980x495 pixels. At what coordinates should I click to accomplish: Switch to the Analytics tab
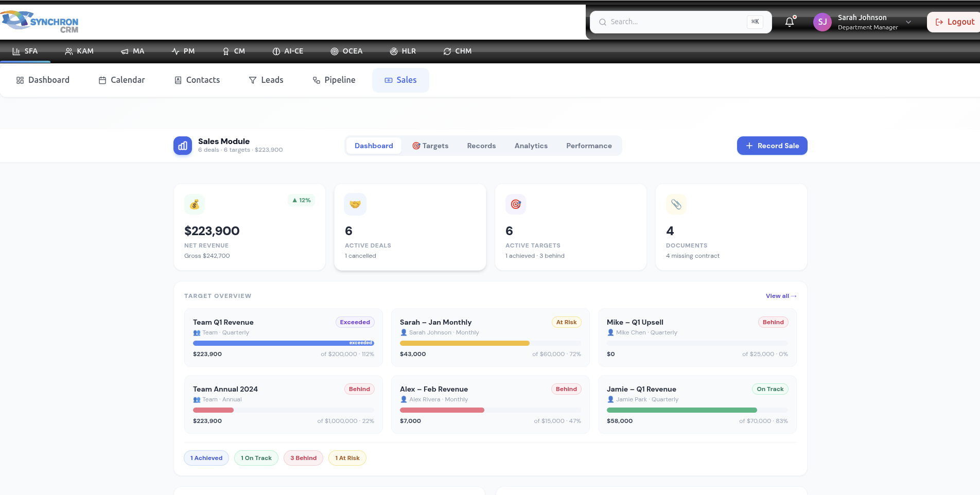coord(531,146)
